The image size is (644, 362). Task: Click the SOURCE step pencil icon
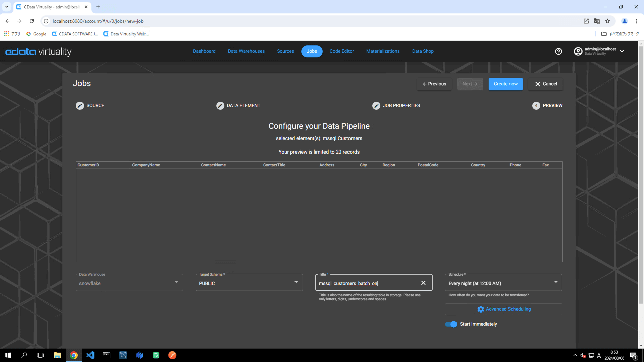click(x=80, y=106)
